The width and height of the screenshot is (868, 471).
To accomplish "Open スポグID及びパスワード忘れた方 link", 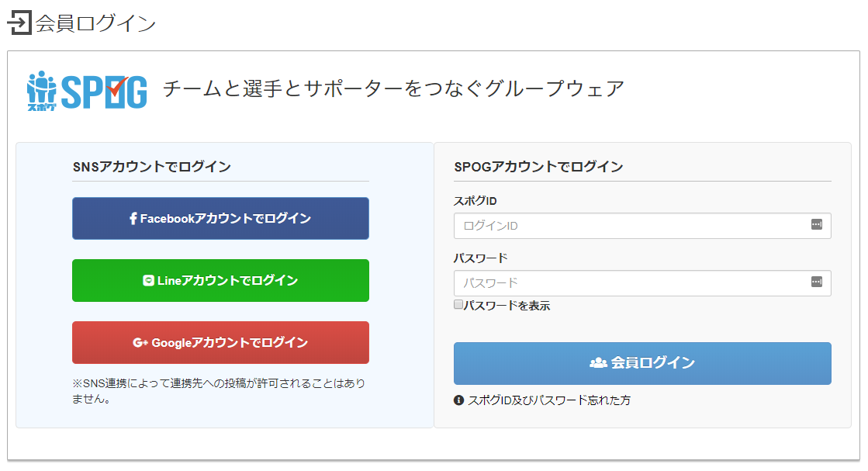I will [x=549, y=400].
